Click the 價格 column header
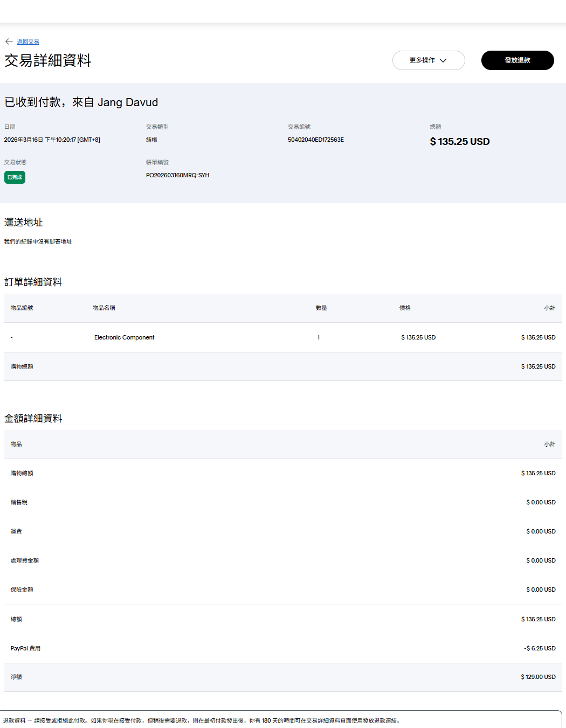Image resolution: width=566 pixels, height=728 pixels. (405, 308)
